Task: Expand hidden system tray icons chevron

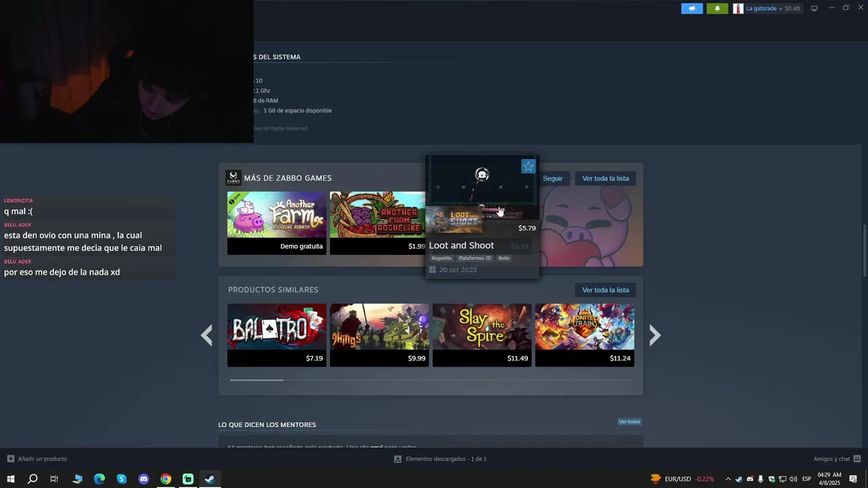Action: coord(728,479)
